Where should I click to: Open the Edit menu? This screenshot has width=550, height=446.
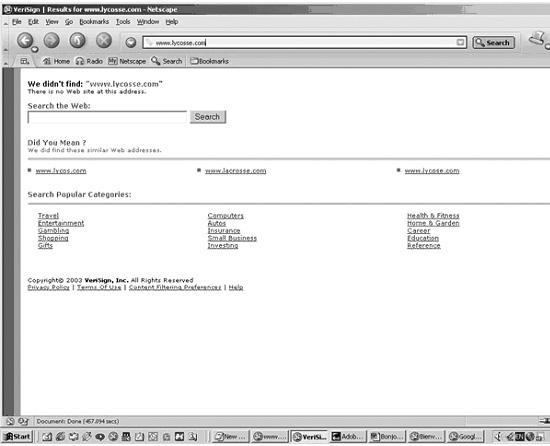pos(33,22)
